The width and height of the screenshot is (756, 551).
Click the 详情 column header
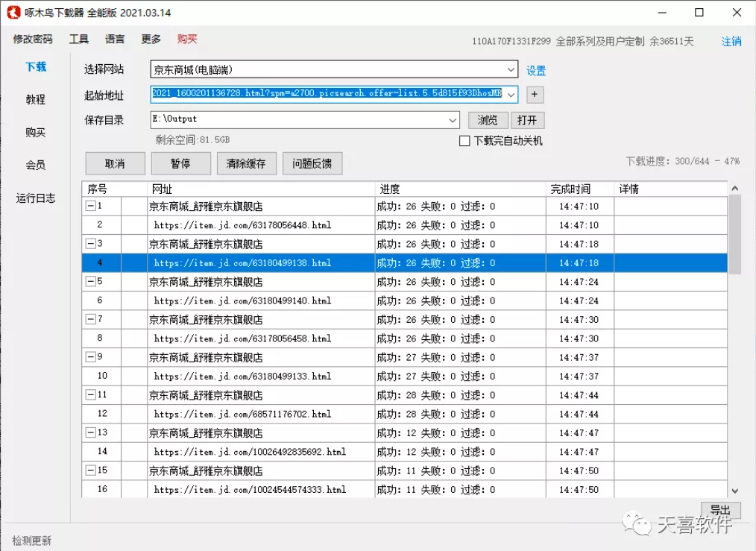click(671, 189)
